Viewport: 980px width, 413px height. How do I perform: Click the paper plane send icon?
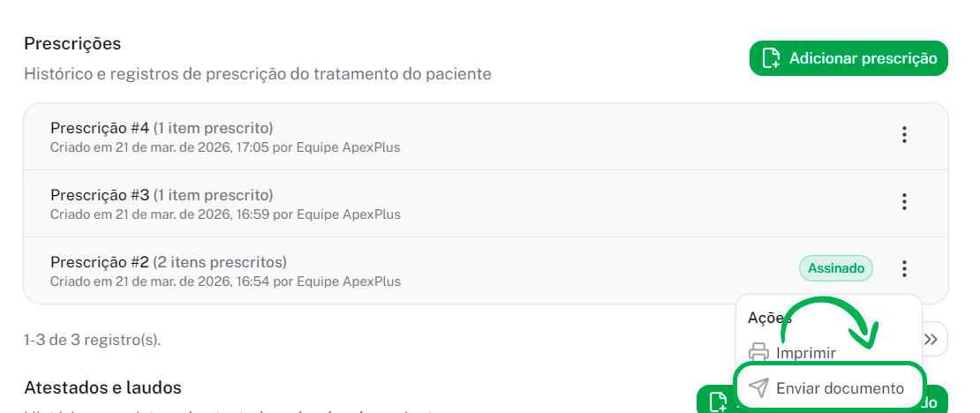758,388
